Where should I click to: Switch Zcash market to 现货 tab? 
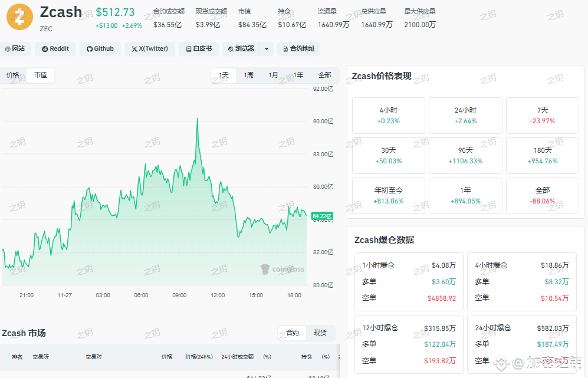coord(320,333)
